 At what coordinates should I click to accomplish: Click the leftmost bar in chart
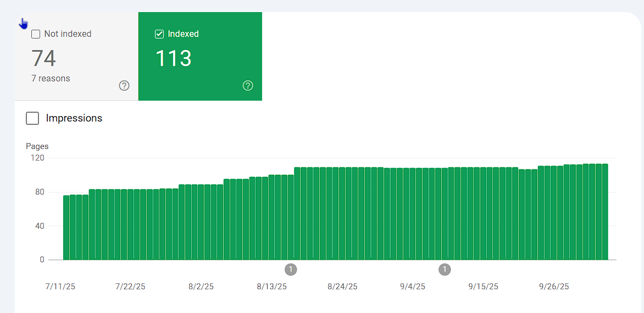66,227
